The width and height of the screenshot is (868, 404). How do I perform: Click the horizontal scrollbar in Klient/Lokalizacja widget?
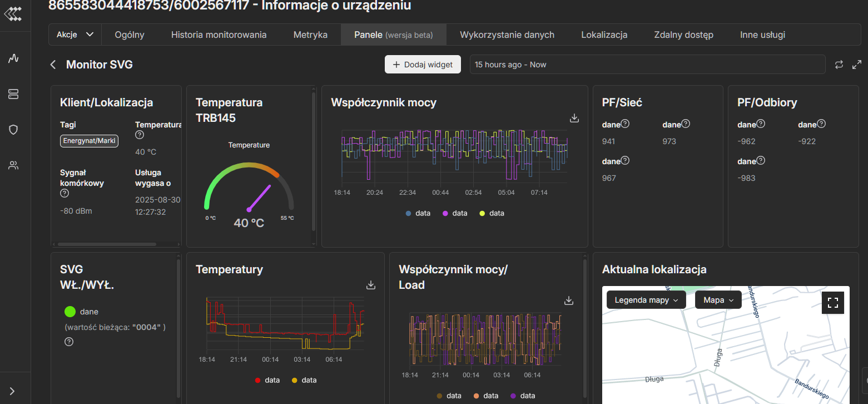click(x=107, y=244)
